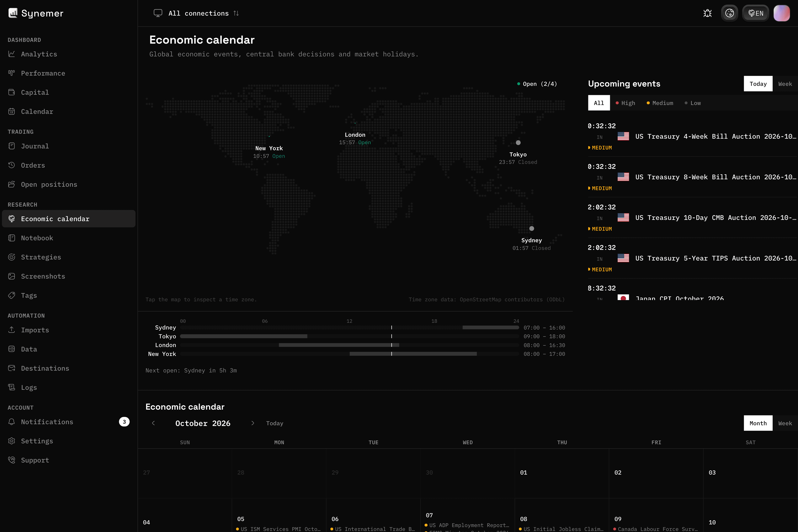This screenshot has width=798, height=532.
Task: Filter upcoming events by Medium impact
Action: [x=660, y=103]
